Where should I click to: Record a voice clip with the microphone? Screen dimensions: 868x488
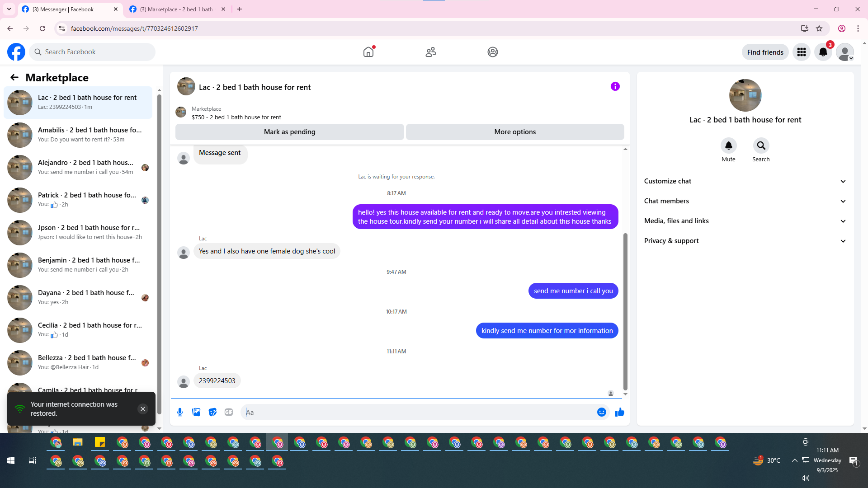(x=180, y=412)
